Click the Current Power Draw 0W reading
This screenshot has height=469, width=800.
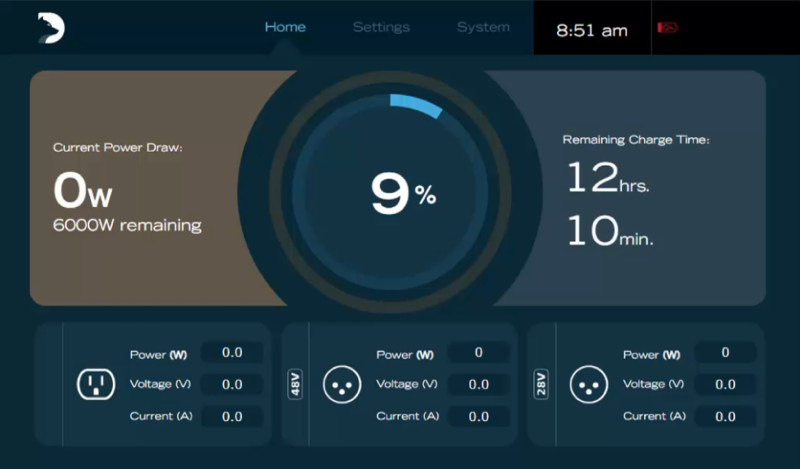tap(84, 190)
